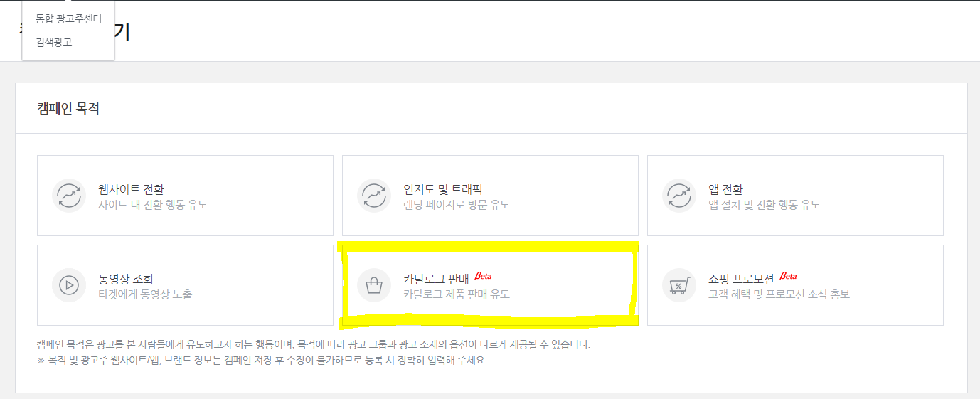Open 통합 광고주센터 from the dropdown menu
The width and height of the screenshot is (980, 399).
coord(68,19)
